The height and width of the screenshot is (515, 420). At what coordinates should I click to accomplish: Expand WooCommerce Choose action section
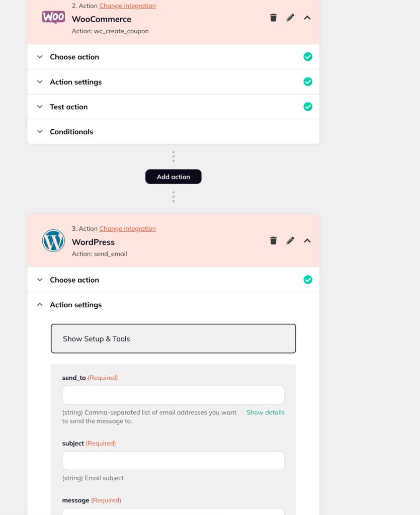pyautogui.click(x=174, y=57)
